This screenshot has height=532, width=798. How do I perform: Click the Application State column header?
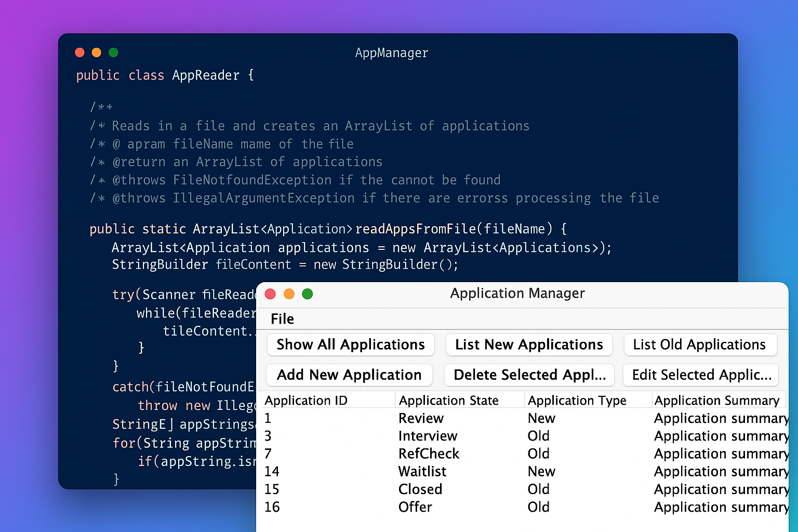pyautogui.click(x=448, y=401)
